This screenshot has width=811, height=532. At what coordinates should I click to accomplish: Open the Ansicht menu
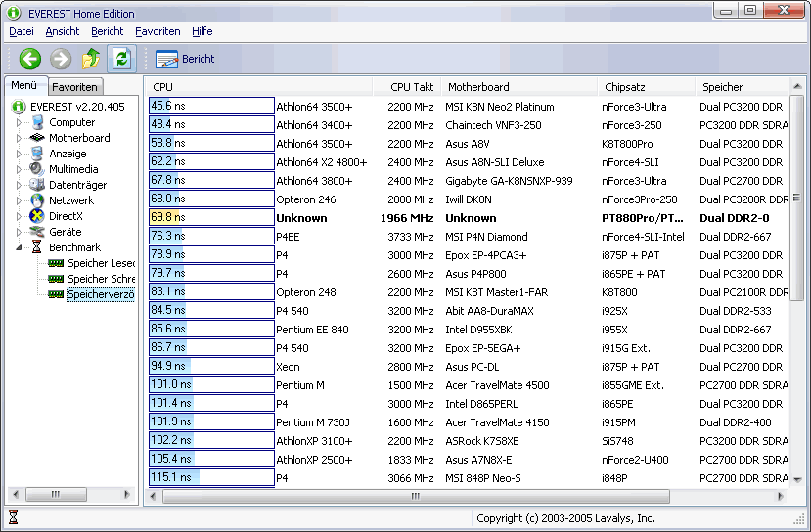click(62, 31)
